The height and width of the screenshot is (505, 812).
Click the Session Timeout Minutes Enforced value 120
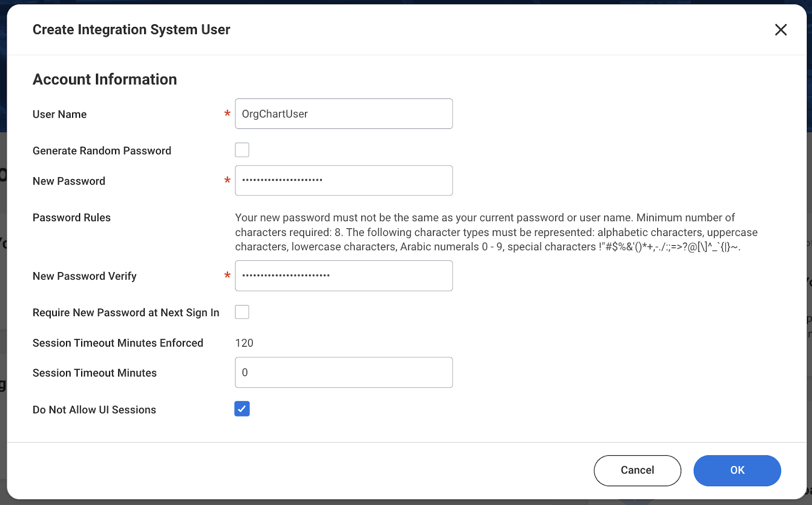(244, 343)
